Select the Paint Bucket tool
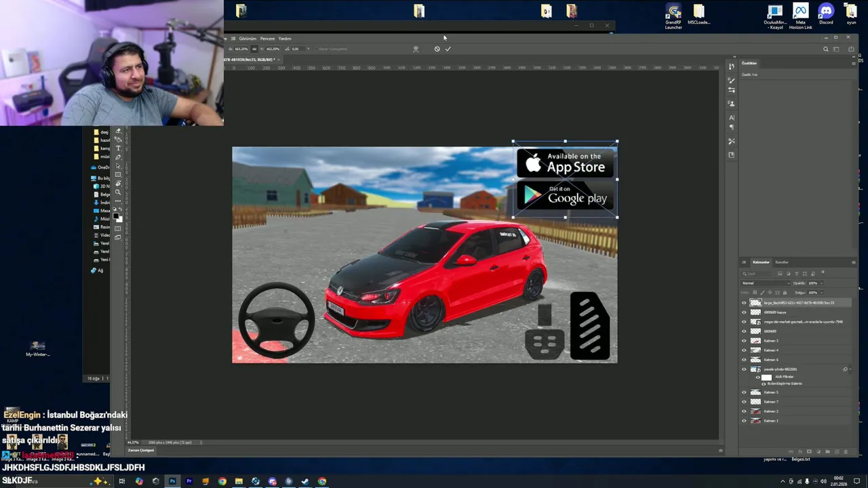Viewport: 868px width, 488px height. [x=118, y=139]
